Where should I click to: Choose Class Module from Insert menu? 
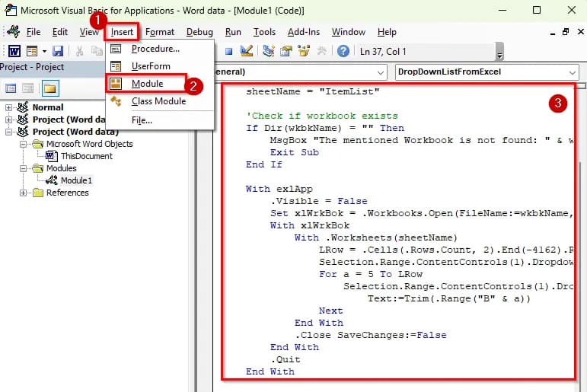tap(160, 101)
